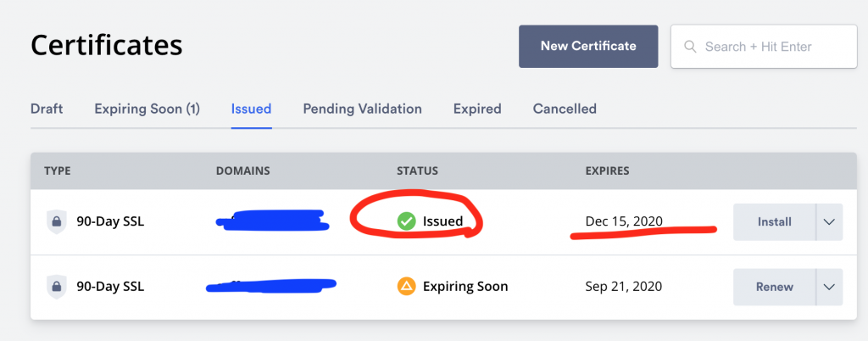Click the Install button
Image resolution: width=868 pixels, height=341 pixels.
(x=775, y=222)
